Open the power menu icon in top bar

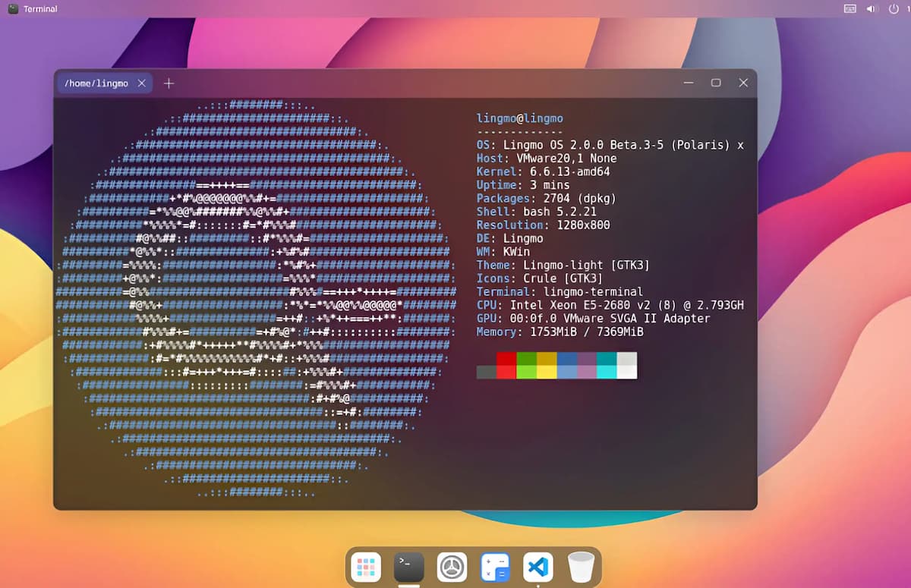click(x=894, y=9)
